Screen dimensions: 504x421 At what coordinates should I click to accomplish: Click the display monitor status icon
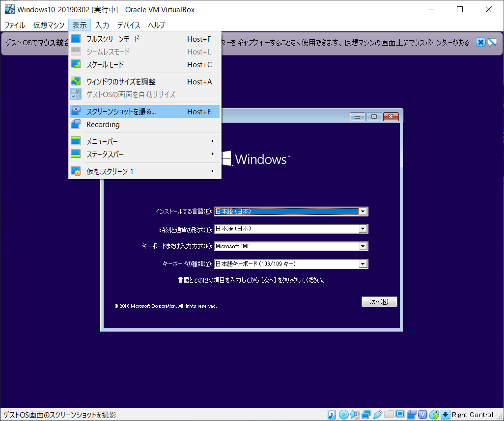(400, 414)
